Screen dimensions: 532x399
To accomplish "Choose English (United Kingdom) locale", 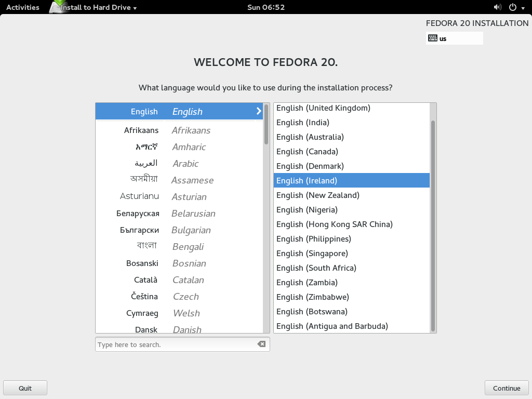I will (x=352, y=108).
